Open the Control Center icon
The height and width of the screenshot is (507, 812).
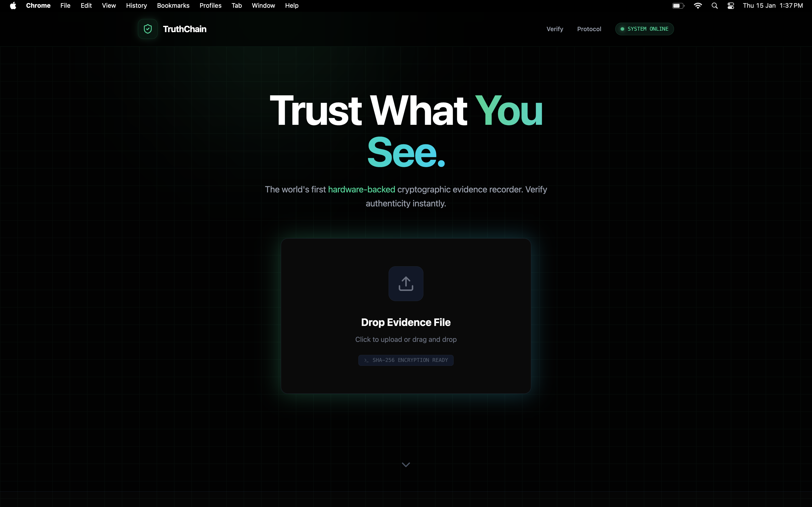[731, 6]
